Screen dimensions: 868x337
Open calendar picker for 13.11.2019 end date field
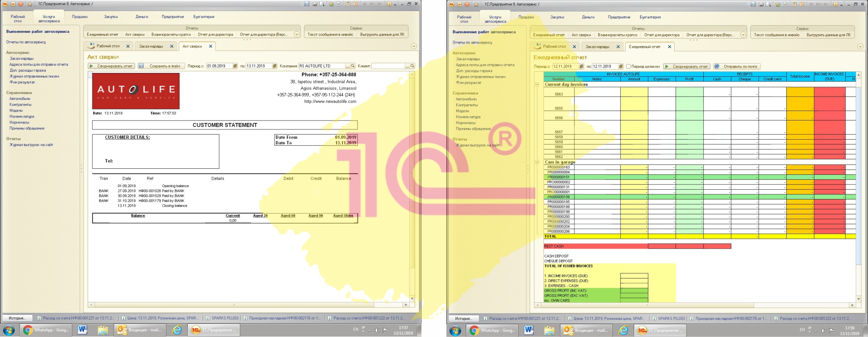tap(274, 66)
